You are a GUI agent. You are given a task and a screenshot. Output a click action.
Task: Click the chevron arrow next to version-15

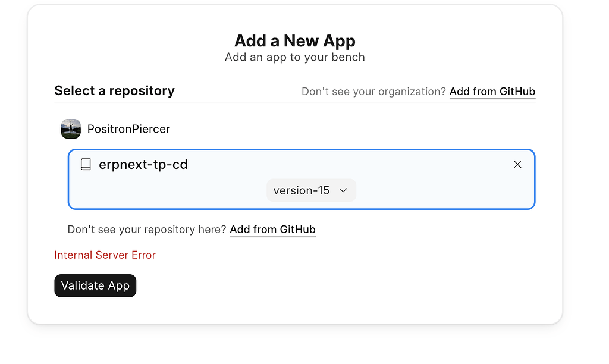point(343,190)
